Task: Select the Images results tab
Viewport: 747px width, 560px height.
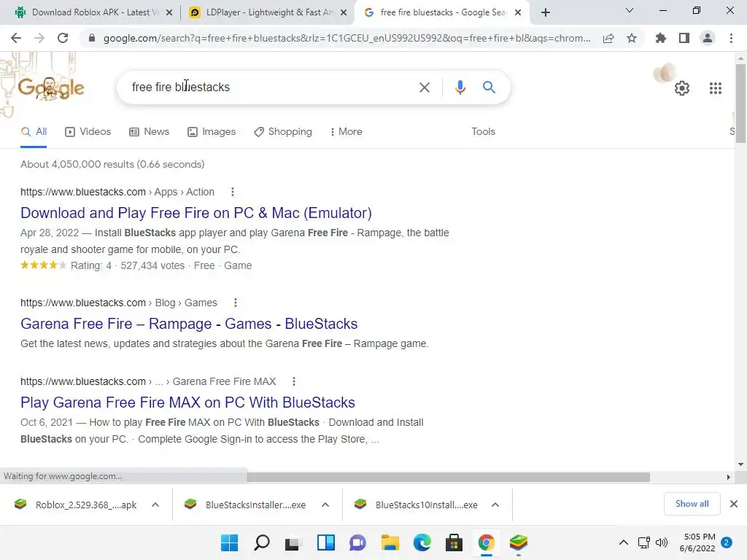Action: pos(212,132)
